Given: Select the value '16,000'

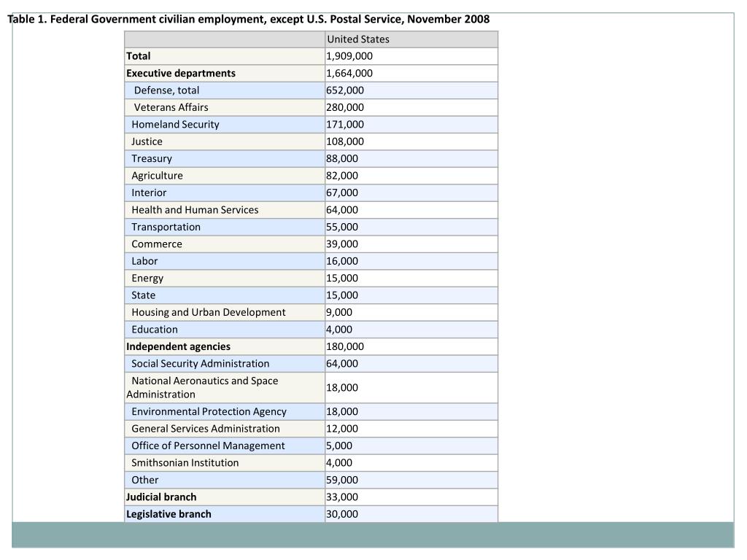Looking at the screenshot, I should click(342, 262).
